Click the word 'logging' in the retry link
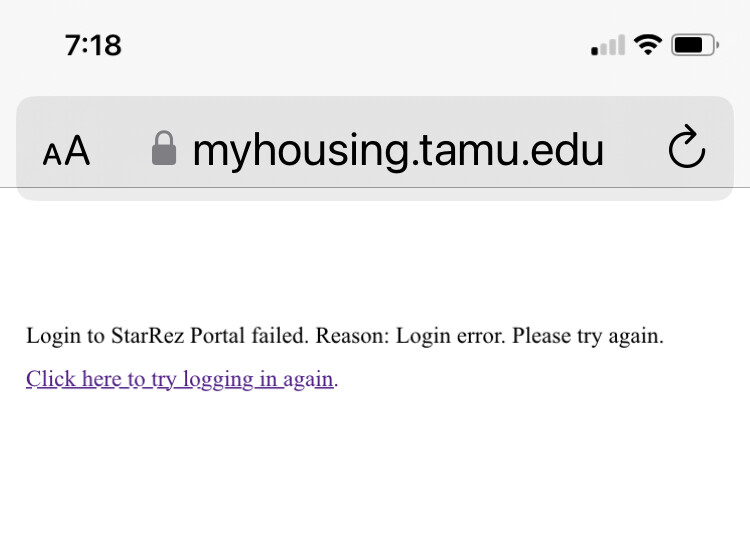 [x=218, y=381]
